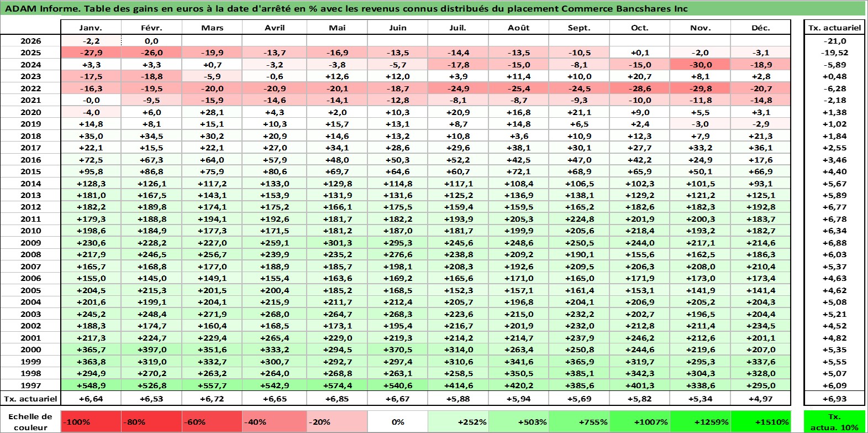
Task: Select the -100% red color scale swatch
Action: point(91,421)
